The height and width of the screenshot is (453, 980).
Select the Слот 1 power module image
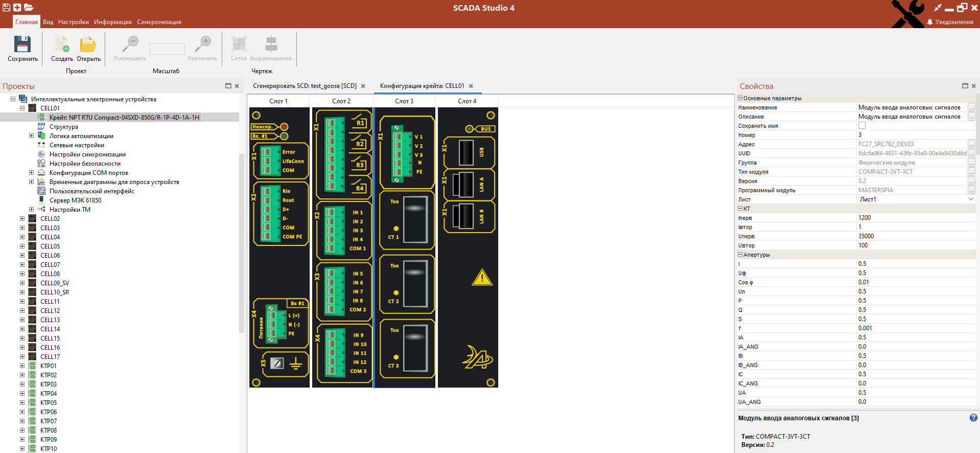pyautogui.click(x=279, y=247)
